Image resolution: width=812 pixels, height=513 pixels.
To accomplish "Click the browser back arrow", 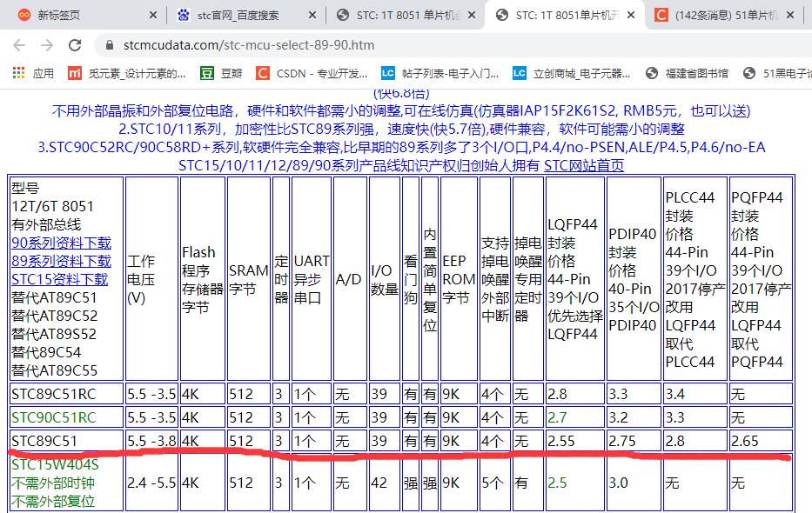I will tap(19, 45).
